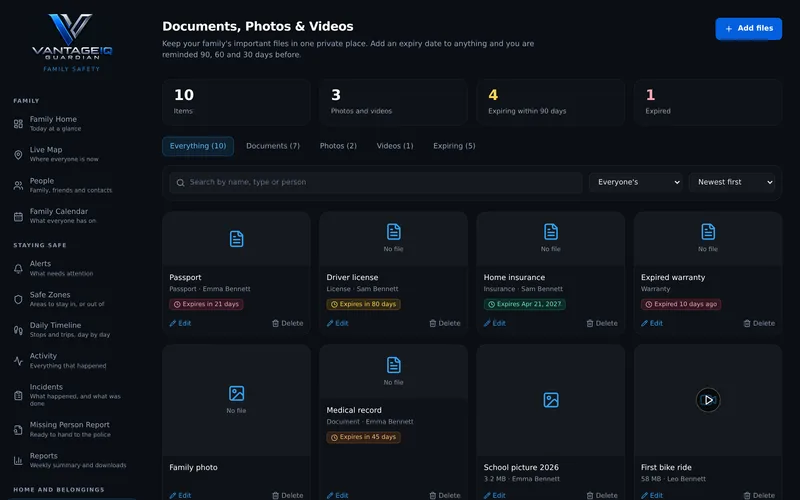Open the Newest first sort dropdown

[x=732, y=182]
